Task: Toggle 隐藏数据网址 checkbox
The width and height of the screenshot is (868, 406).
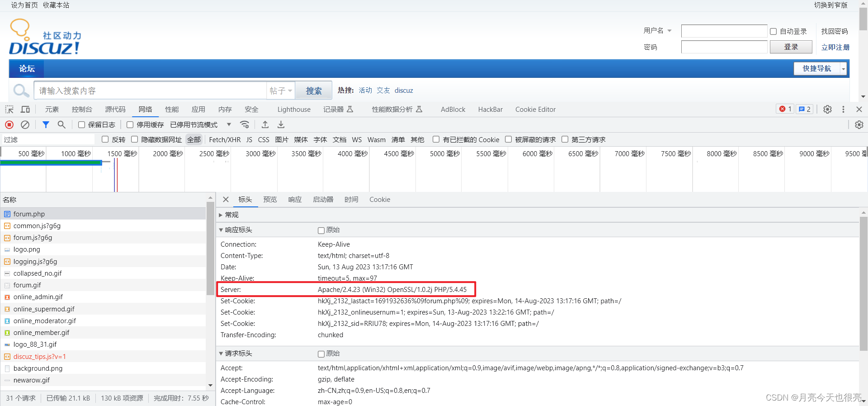Action: [135, 139]
